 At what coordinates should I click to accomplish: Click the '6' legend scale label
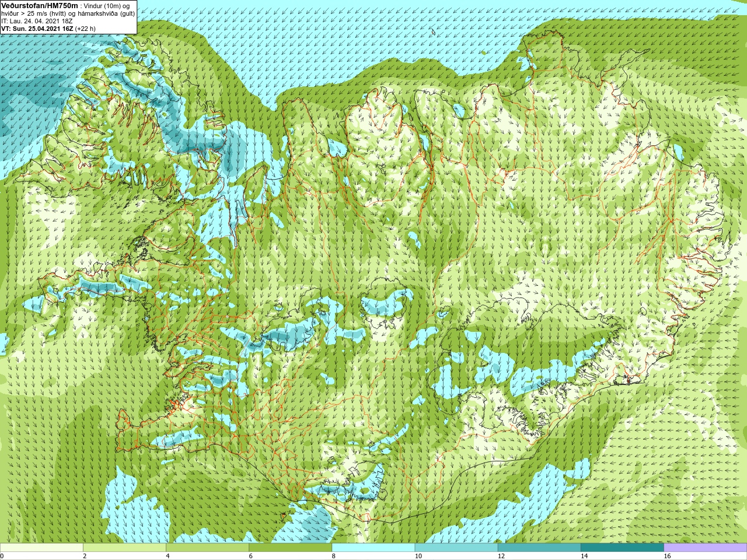(250, 556)
